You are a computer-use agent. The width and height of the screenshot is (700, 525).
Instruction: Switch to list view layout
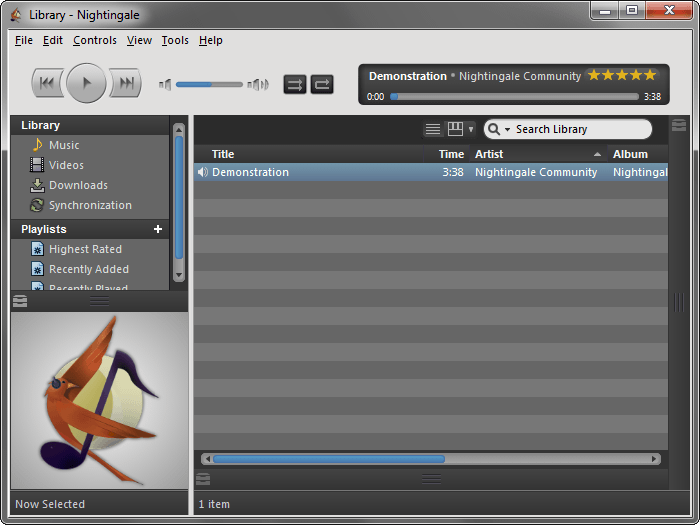point(433,129)
